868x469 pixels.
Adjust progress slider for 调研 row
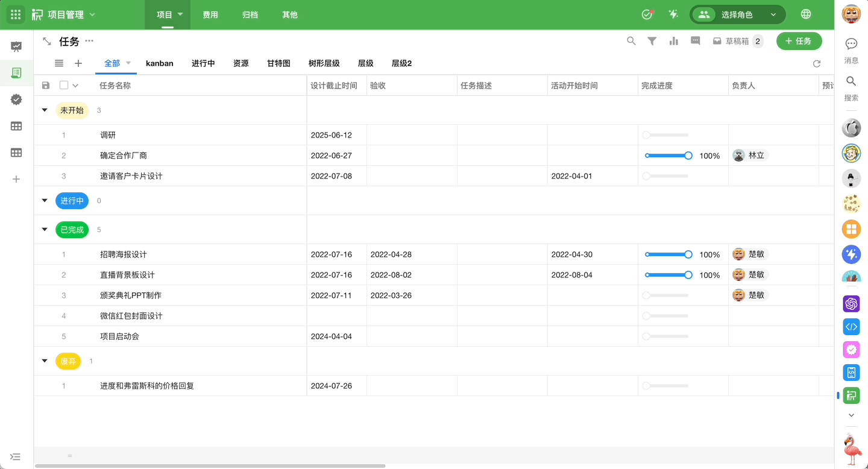click(665, 135)
